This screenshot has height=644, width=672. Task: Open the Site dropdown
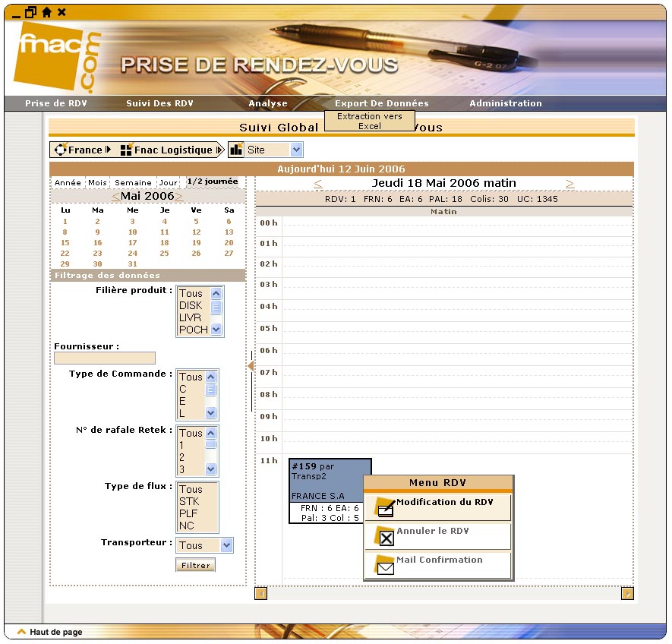297,150
